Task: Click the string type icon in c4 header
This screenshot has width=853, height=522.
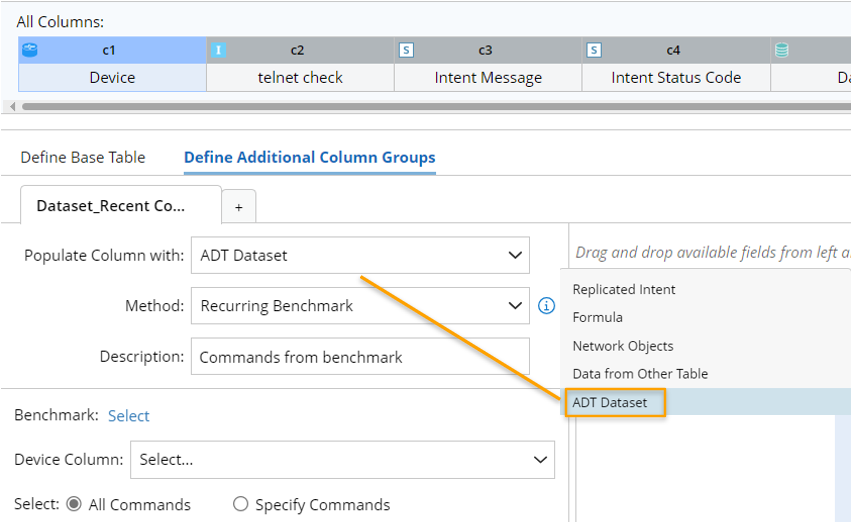Action: pyautogui.click(x=594, y=50)
